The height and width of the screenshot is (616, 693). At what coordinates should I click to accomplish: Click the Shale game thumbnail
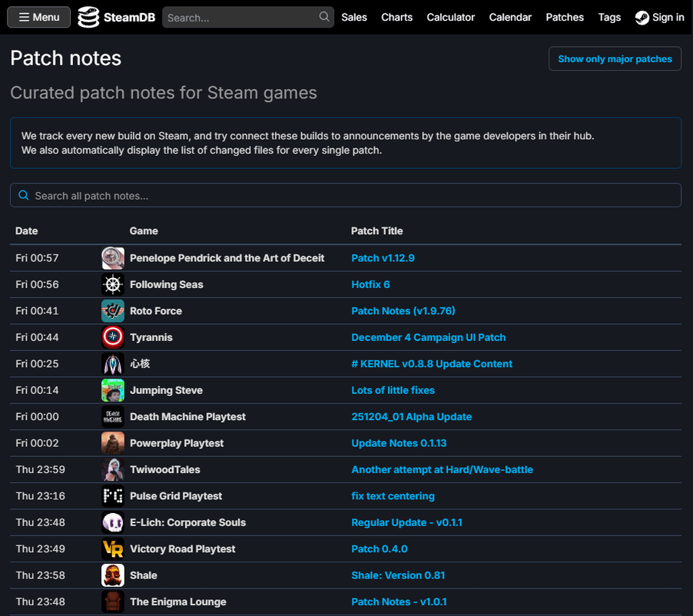(x=113, y=576)
